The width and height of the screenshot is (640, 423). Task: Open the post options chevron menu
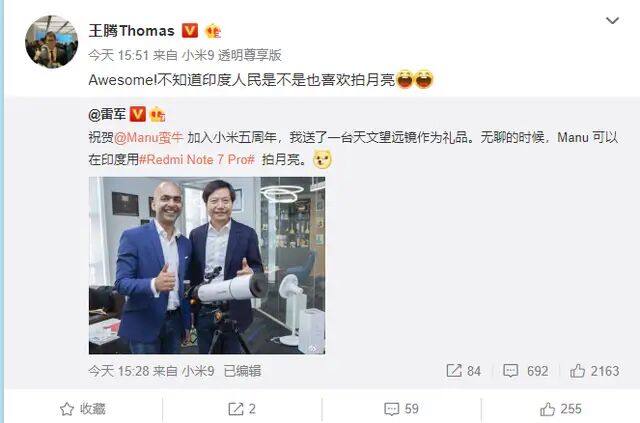[612, 20]
